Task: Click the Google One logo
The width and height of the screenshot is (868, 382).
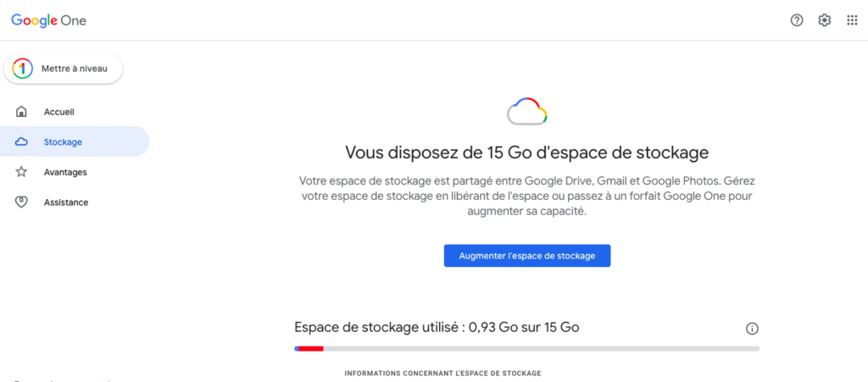Action: 48,20
